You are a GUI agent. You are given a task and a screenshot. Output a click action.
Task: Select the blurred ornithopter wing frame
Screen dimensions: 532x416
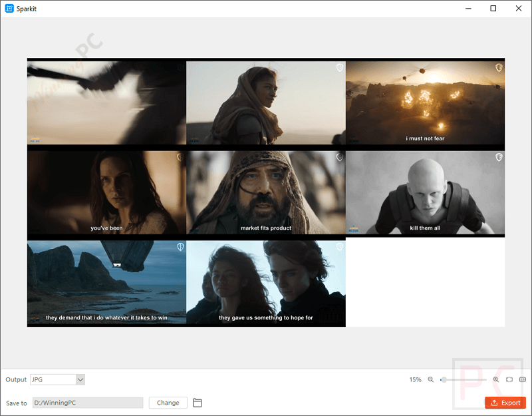click(106, 103)
